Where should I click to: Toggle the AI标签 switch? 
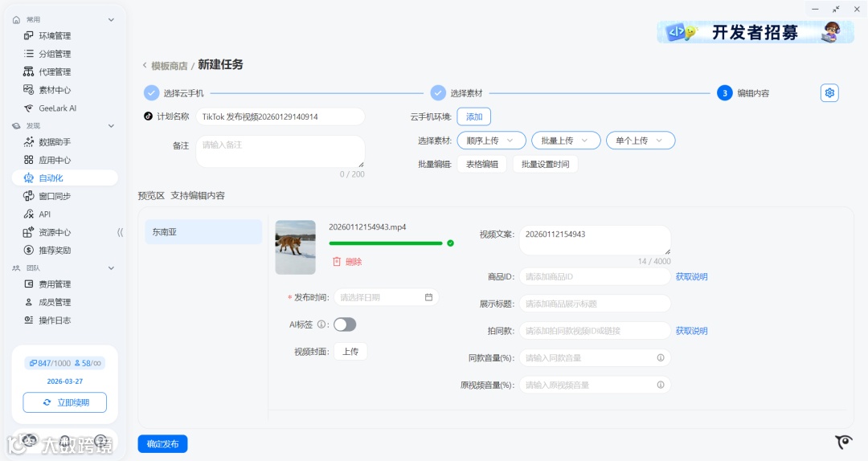tap(344, 324)
